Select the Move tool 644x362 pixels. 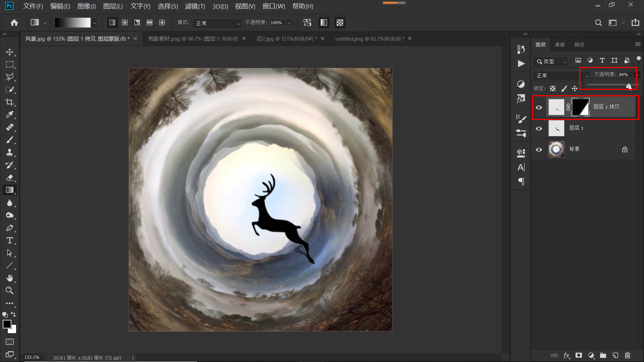[9, 52]
